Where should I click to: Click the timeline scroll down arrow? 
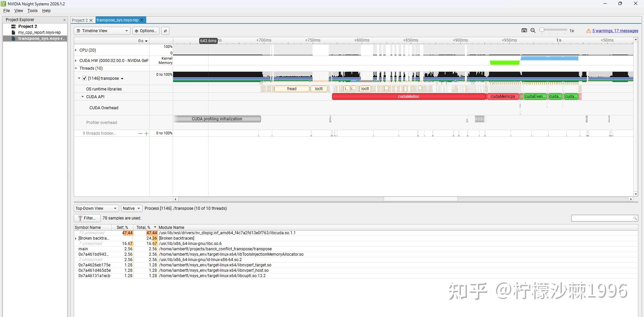tap(636, 194)
